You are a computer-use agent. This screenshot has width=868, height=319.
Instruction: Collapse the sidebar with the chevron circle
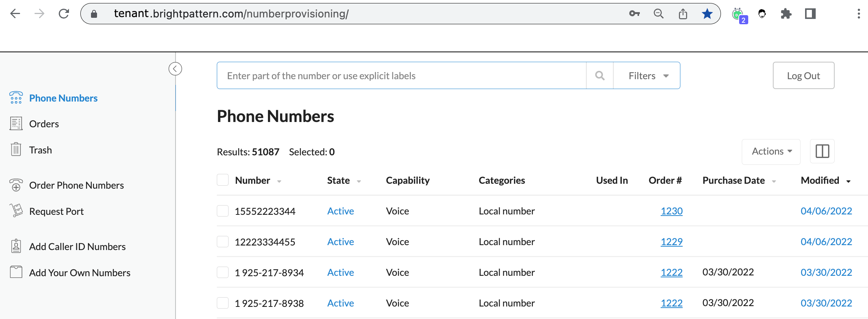tap(175, 69)
